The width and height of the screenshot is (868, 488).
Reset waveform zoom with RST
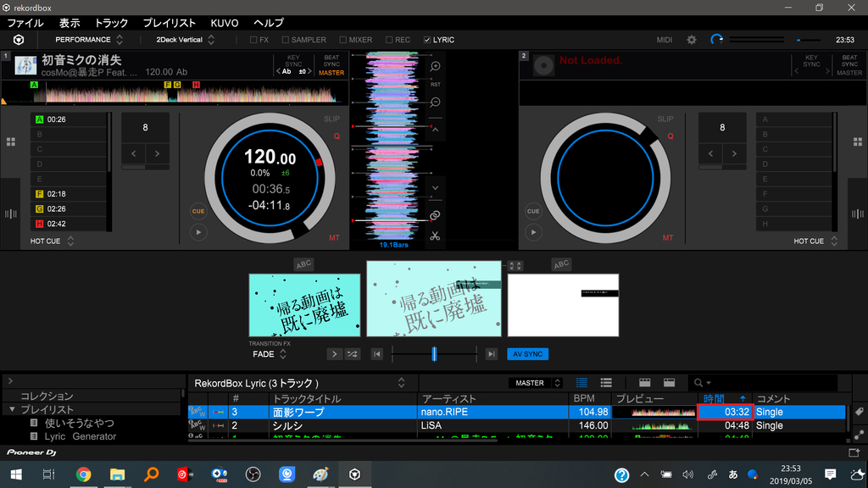point(436,85)
